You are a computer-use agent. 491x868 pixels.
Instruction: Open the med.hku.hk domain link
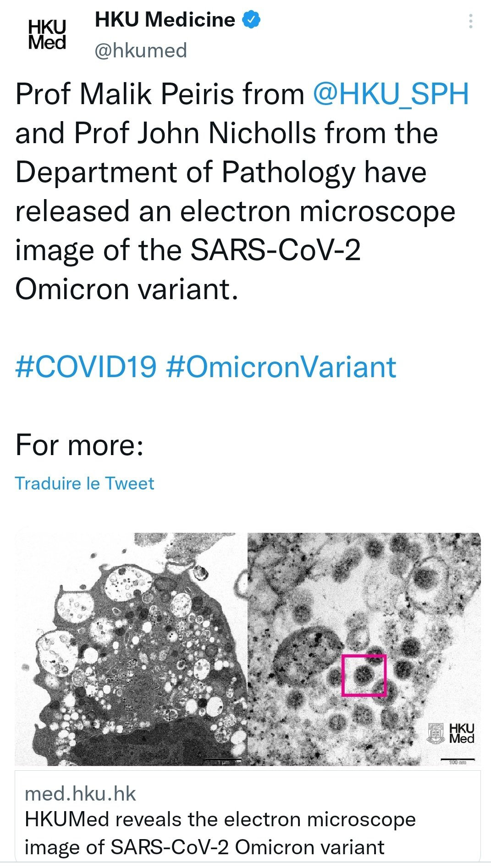[80, 794]
